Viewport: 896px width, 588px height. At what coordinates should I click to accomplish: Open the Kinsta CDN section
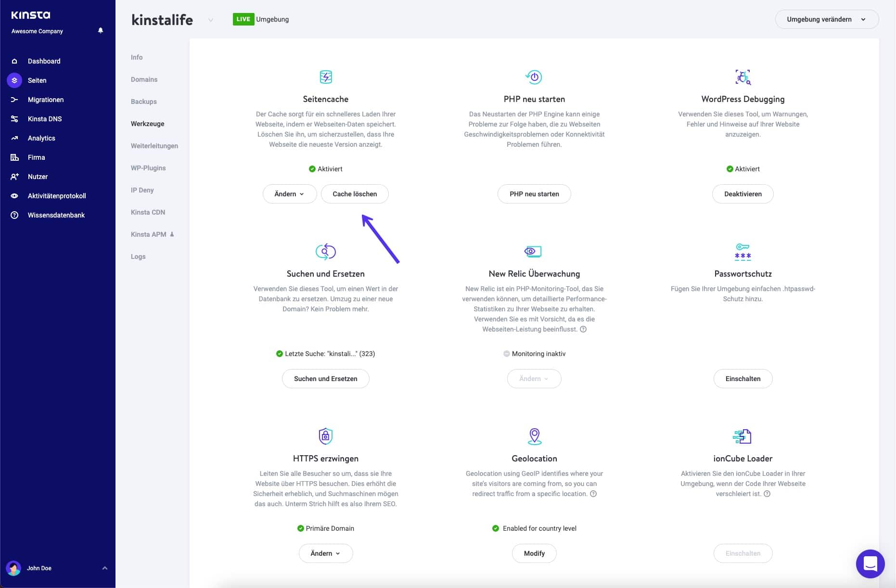148,212
